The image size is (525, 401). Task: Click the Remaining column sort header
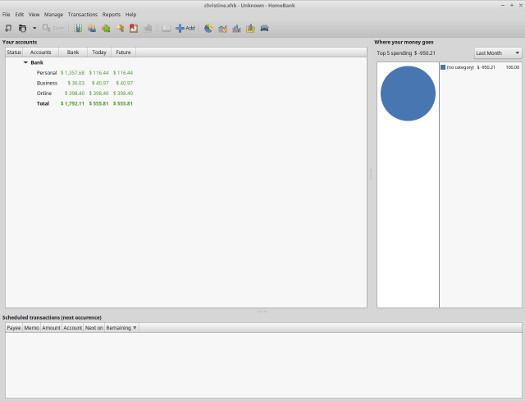(121, 328)
